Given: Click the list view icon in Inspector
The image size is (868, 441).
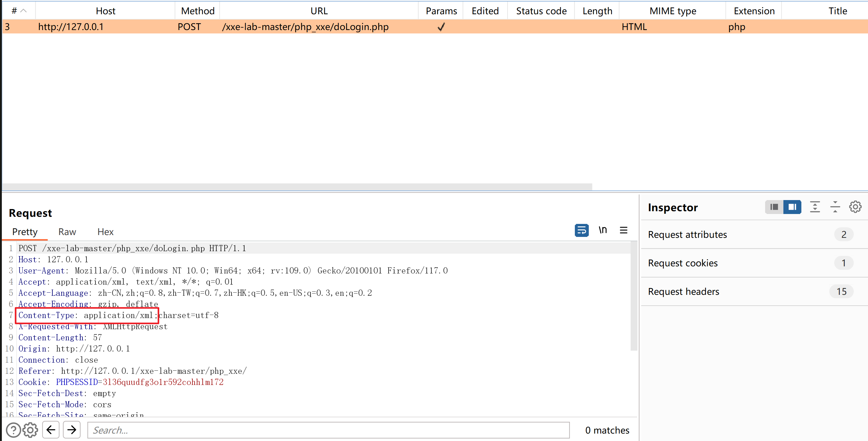Looking at the screenshot, I should pyautogui.click(x=773, y=207).
